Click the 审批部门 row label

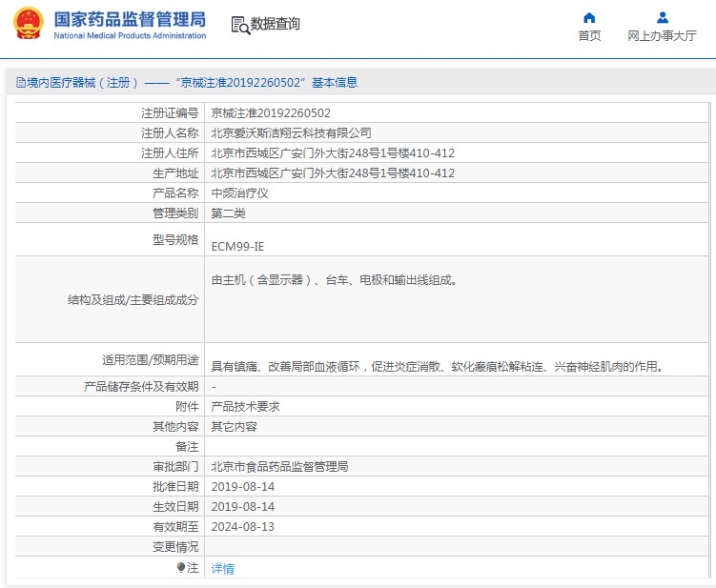[175, 467]
